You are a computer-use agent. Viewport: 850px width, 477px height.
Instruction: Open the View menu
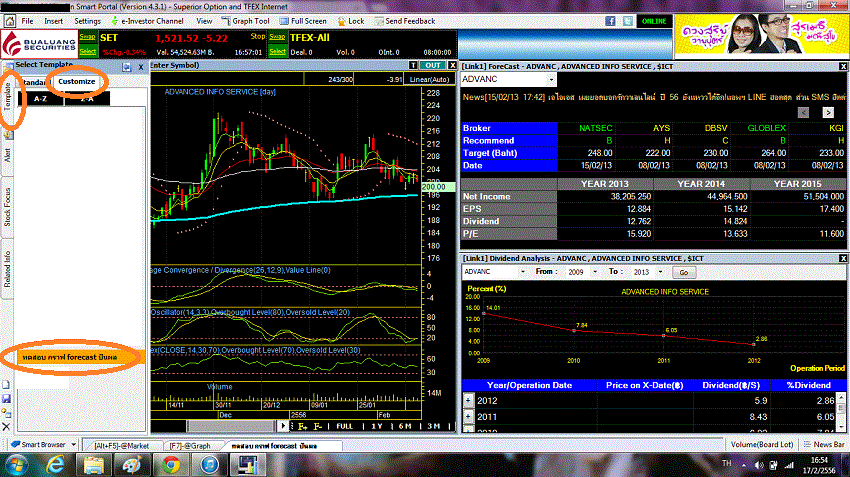204,21
